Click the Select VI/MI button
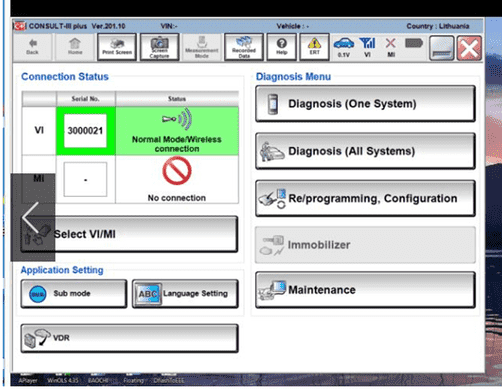The image size is (502, 390). point(129,234)
